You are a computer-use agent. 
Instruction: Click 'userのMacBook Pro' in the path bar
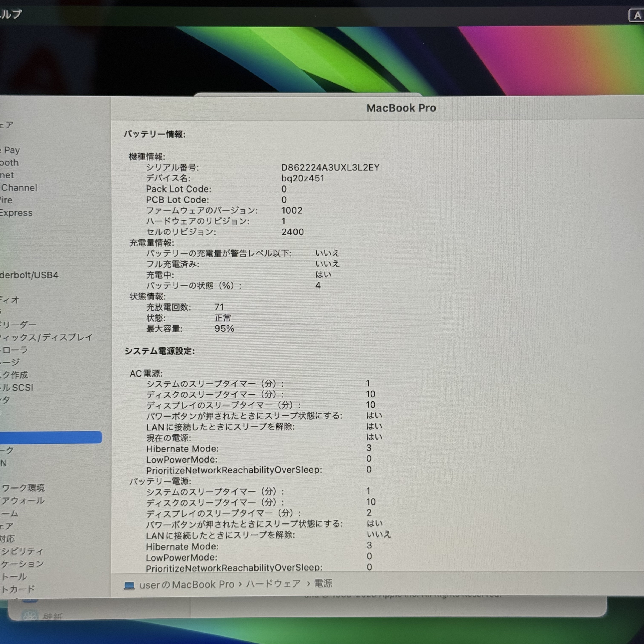pos(187,585)
